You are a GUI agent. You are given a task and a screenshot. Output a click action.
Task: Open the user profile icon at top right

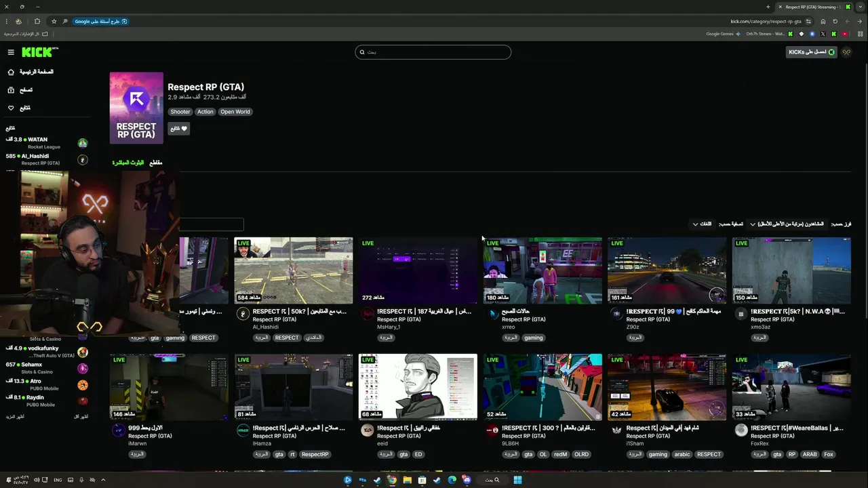click(846, 52)
